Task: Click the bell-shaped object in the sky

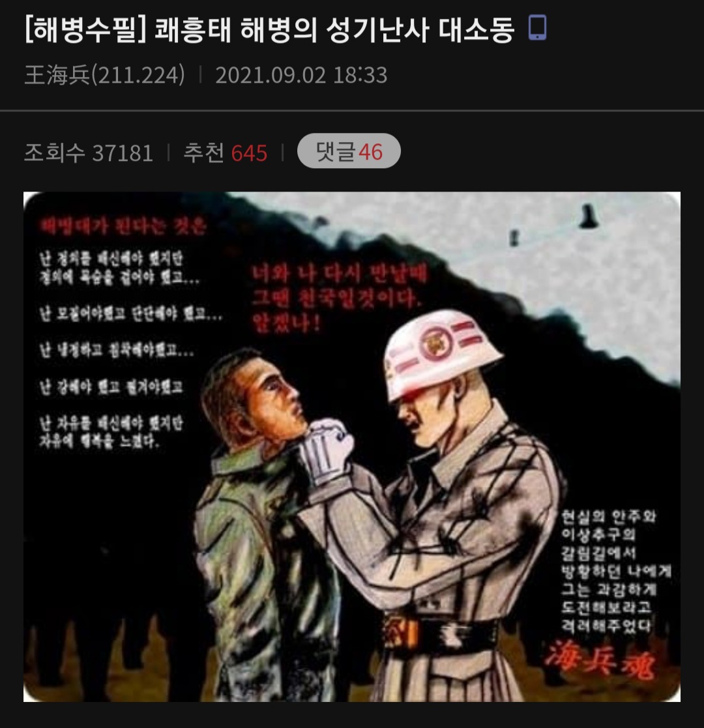Action: 589,216
